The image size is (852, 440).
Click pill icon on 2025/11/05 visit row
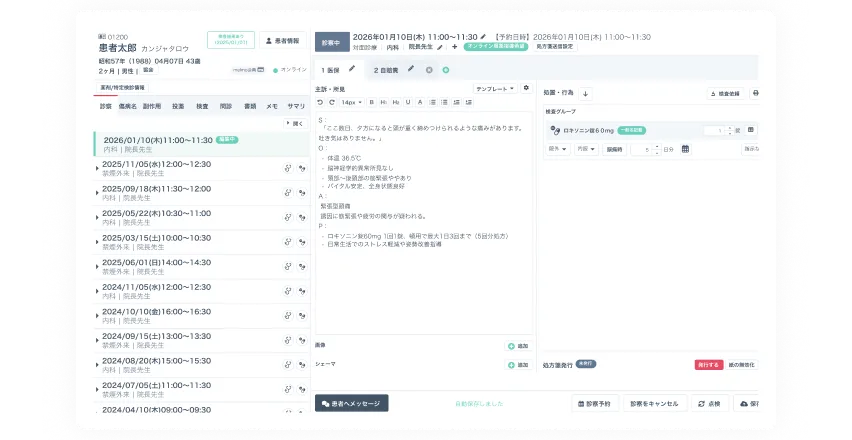tap(302, 168)
